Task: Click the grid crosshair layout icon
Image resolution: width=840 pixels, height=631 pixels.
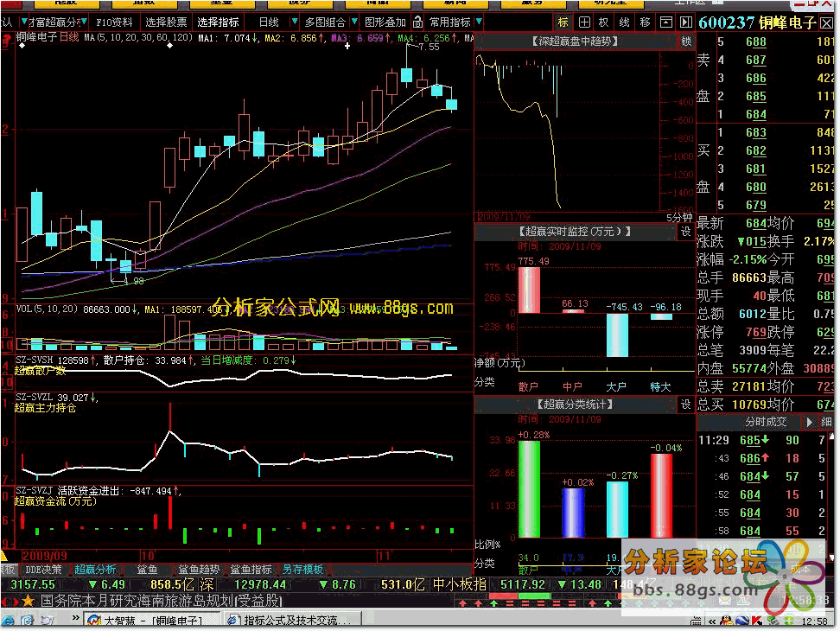Action: [584, 22]
